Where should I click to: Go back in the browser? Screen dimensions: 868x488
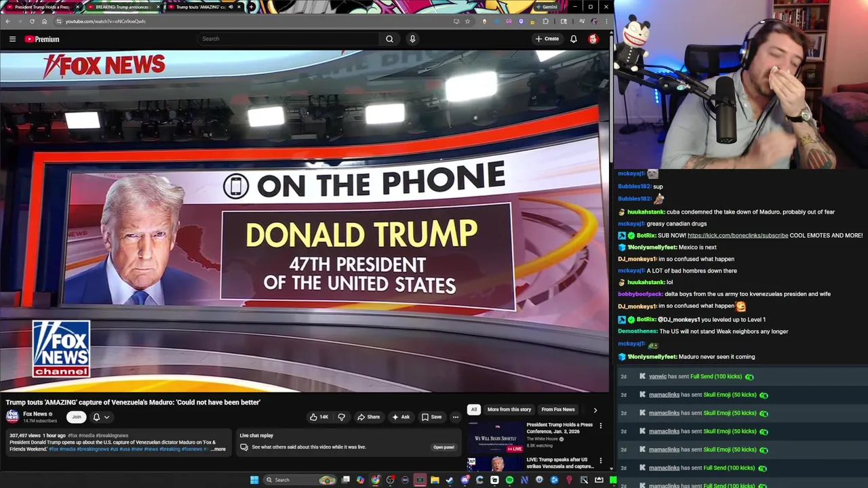point(7,21)
